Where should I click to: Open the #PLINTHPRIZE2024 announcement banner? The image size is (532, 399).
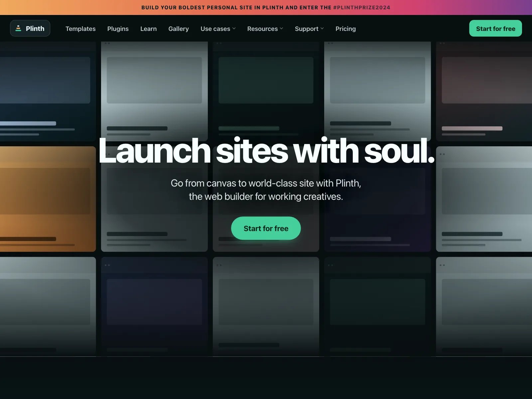pyautogui.click(x=266, y=7)
